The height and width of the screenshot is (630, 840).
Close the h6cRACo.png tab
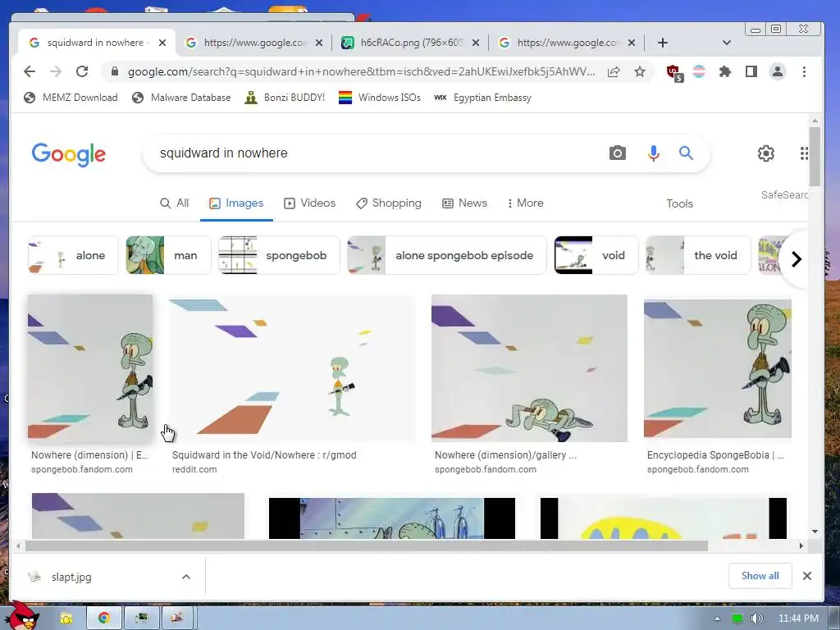coord(475,43)
